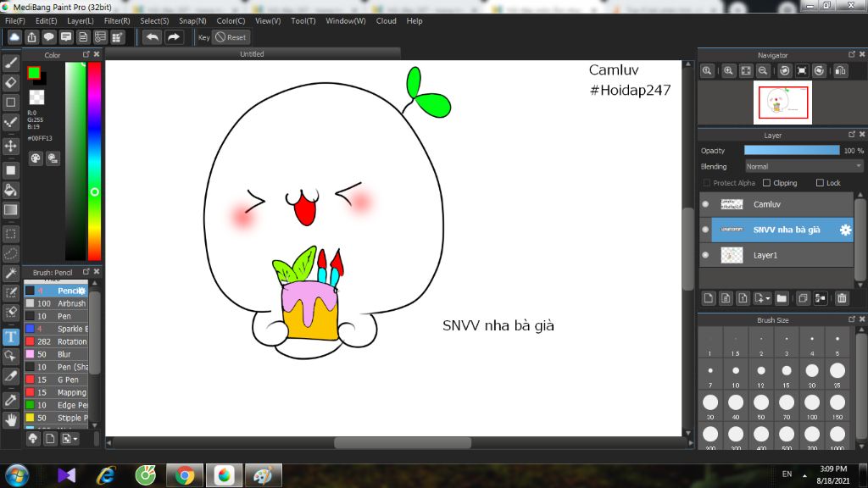Adjust the layer Opacity slider
The height and width of the screenshot is (488, 868).
[x=792, y=151]
